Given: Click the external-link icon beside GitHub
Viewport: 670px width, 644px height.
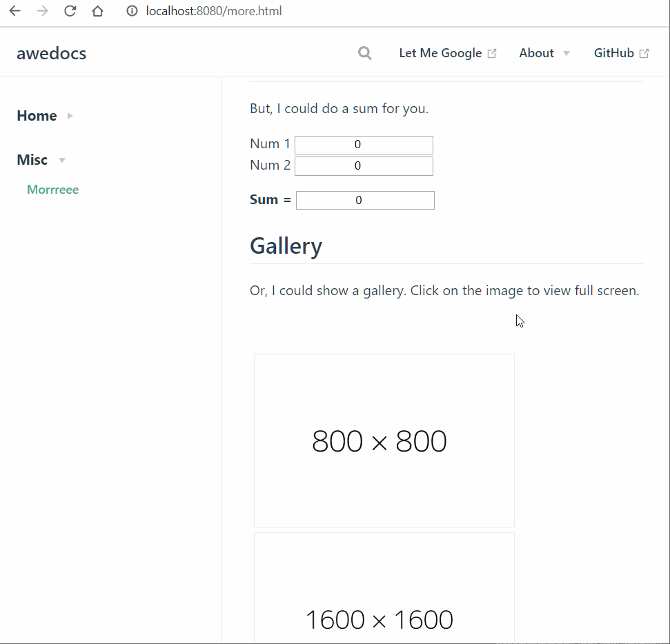Looking at the screenshot, I should 644,52.
